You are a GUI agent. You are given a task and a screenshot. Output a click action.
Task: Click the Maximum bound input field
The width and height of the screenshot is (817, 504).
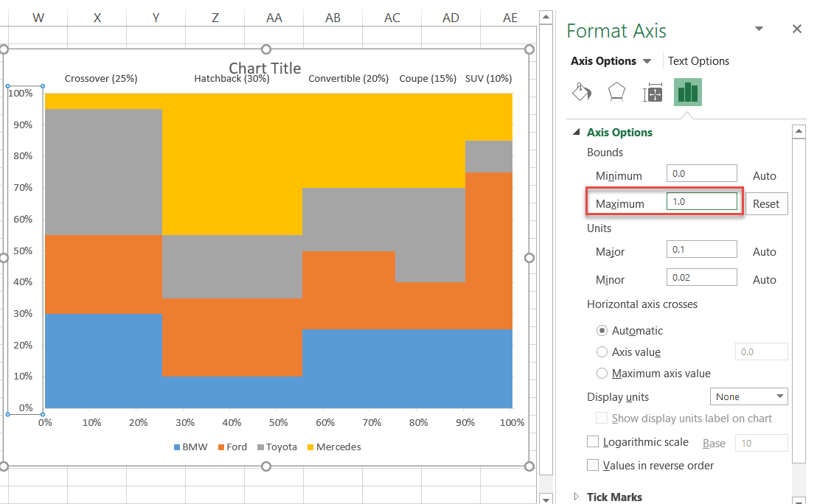pos(701,201)
